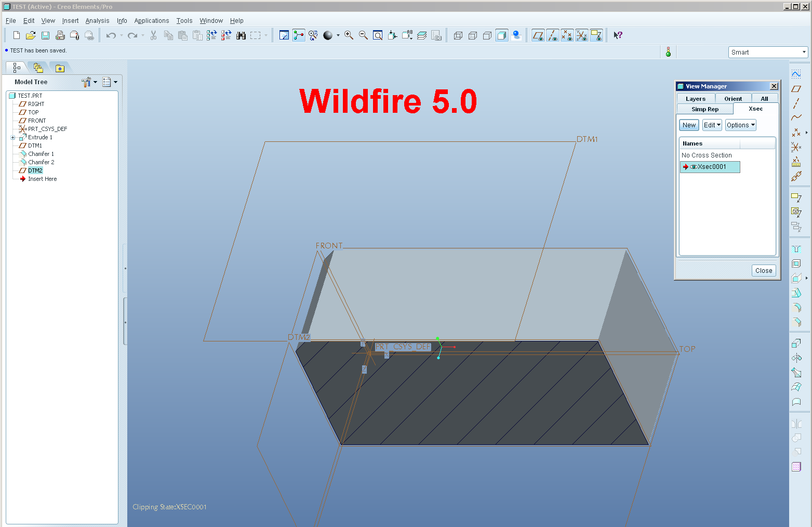Select No Cross Section in the list
The height and width of the screenshot is (527, 812).
[707, 155]
